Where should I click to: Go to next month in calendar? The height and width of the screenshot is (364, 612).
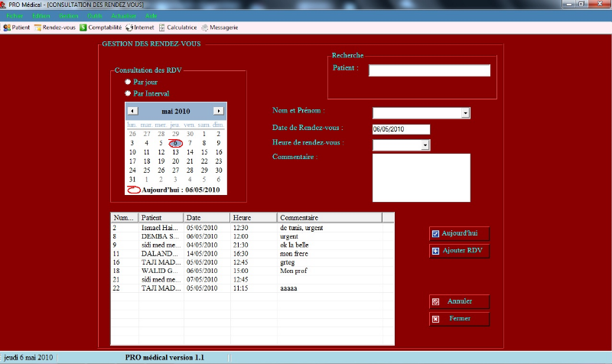tap(218, 111)
